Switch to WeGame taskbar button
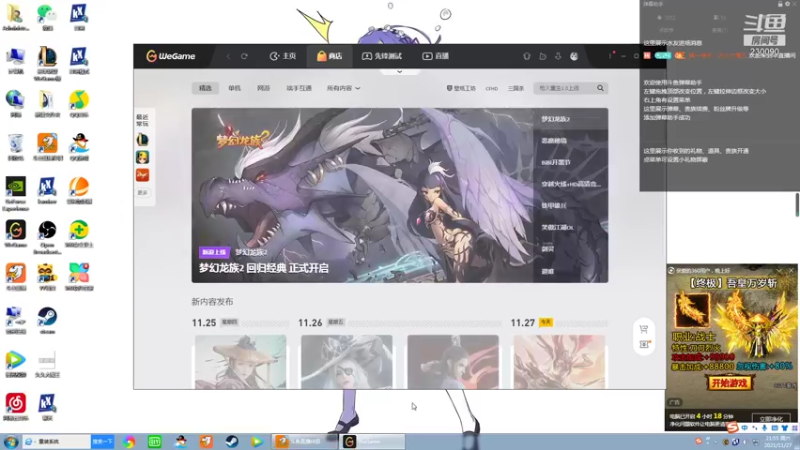 point(372,441)
